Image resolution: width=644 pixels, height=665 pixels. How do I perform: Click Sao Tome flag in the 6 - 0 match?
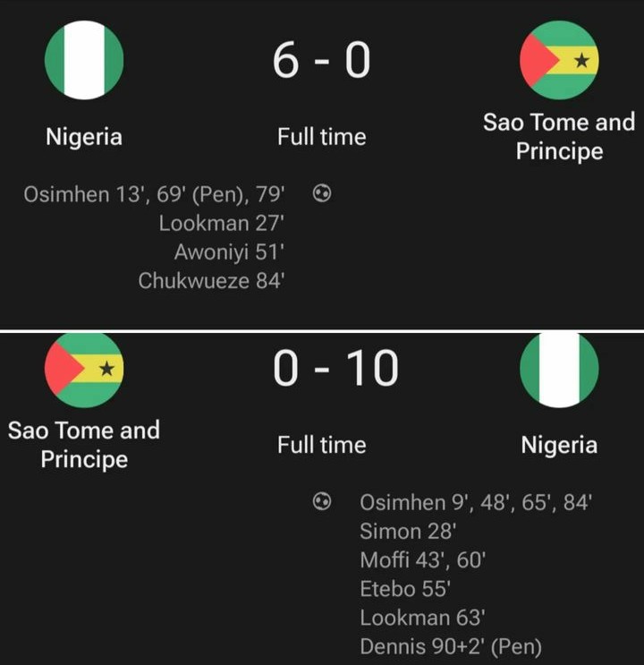(559, 60)
